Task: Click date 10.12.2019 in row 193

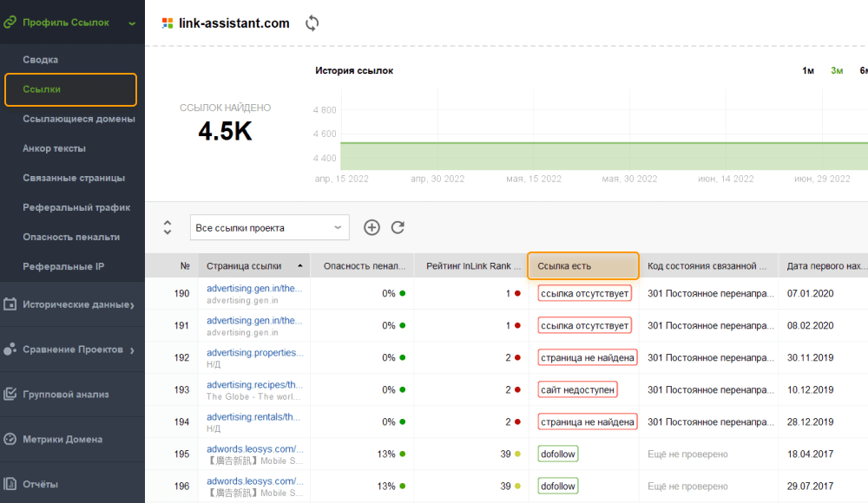Action: (x=811, y=389)
